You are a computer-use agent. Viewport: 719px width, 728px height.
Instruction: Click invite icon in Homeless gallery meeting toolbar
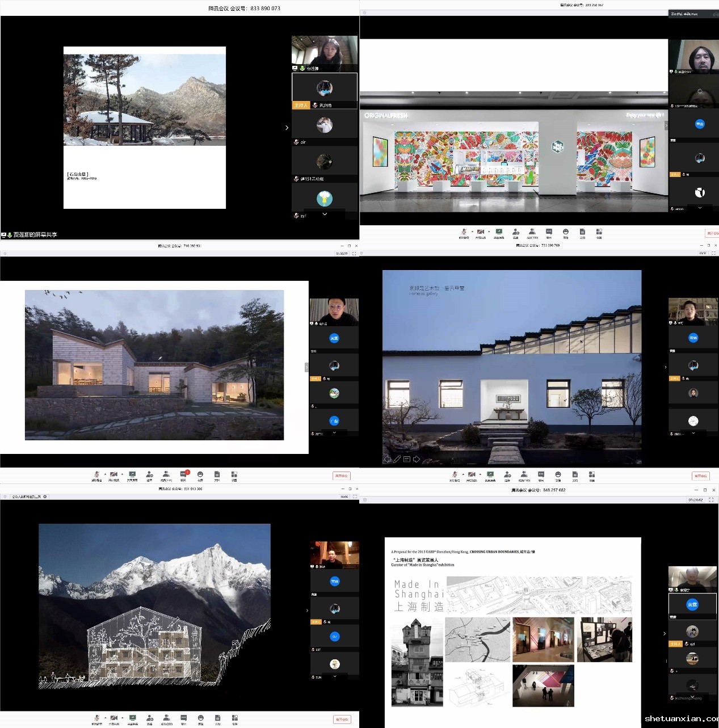507,475
